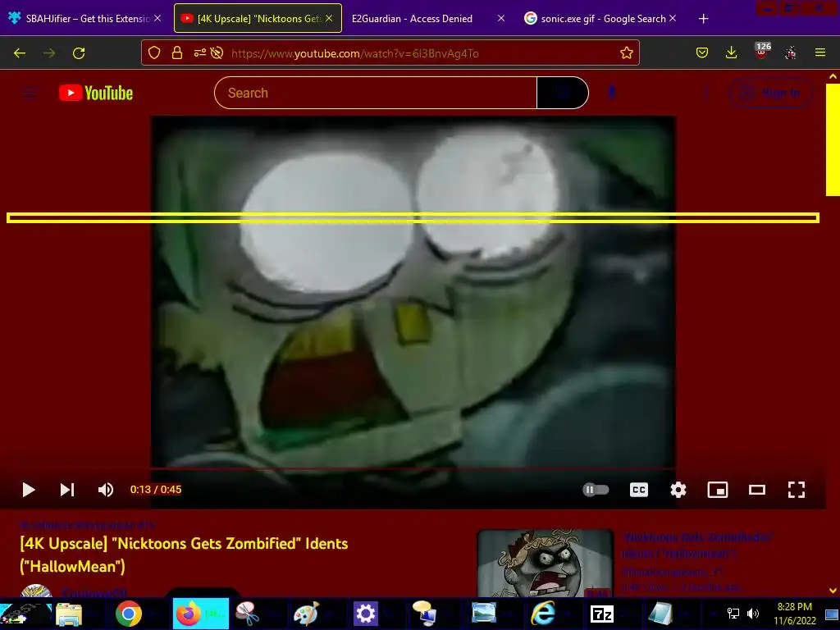Click the video progress bar
The width and height of the screenshot is (840, 630).
[x=413, y=468]
